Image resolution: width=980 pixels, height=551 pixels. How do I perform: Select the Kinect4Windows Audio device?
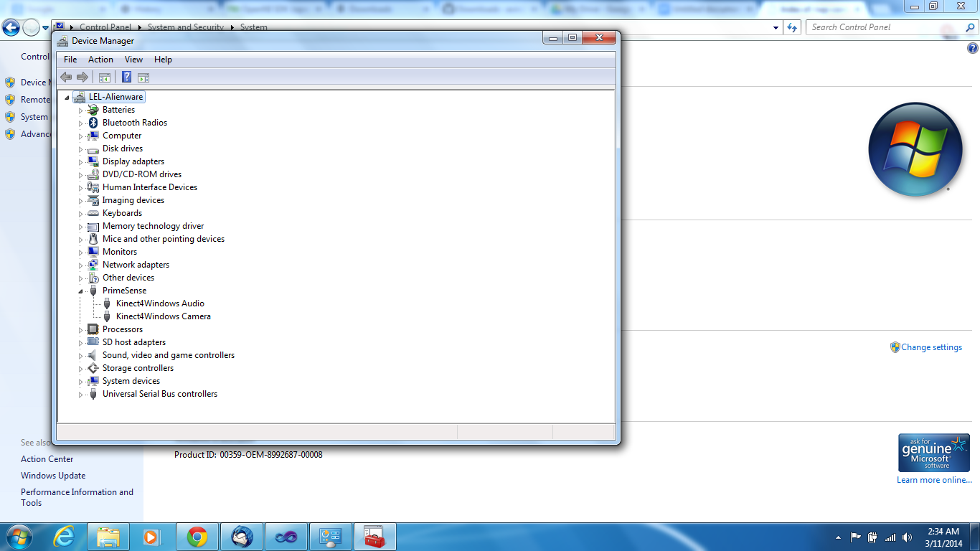pos(160,303)
